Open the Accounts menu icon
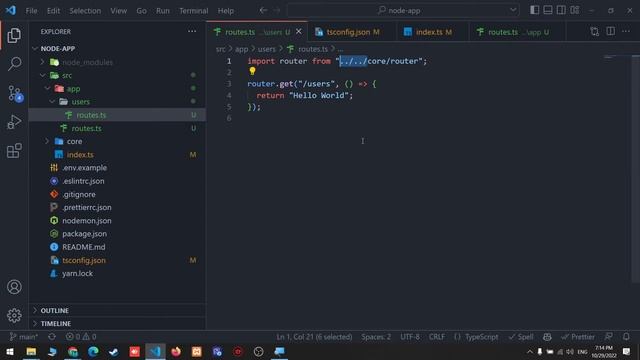 pos(14,287)
